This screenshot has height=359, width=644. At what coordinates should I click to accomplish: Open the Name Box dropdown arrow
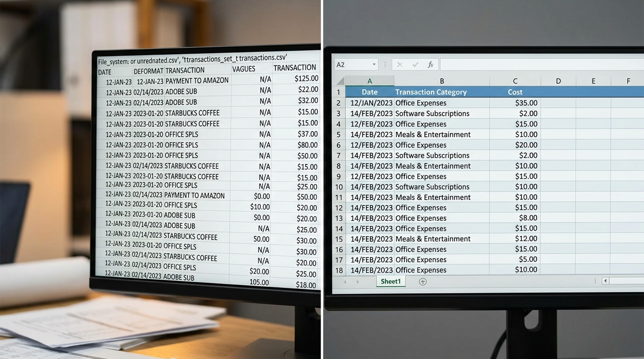click(374, 65)
